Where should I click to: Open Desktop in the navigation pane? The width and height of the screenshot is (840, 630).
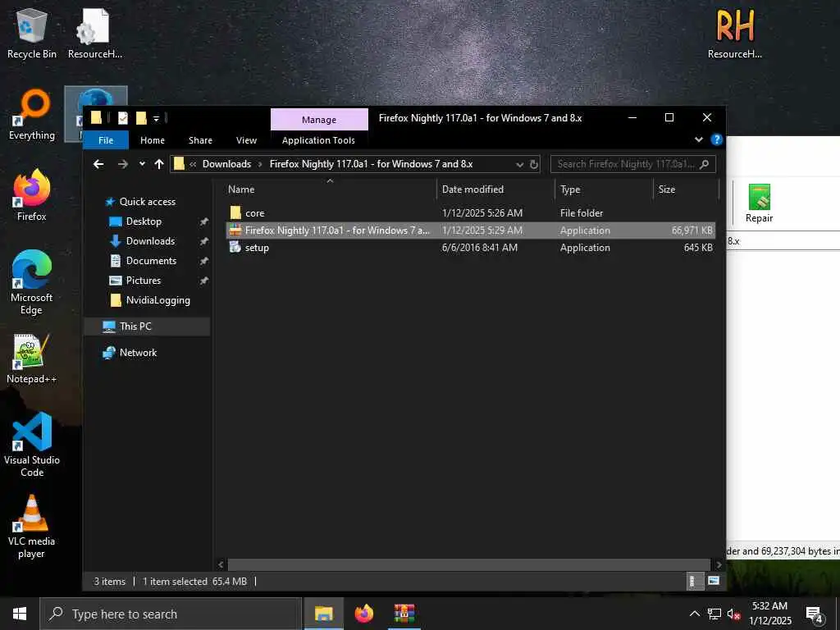click(144, 221)
